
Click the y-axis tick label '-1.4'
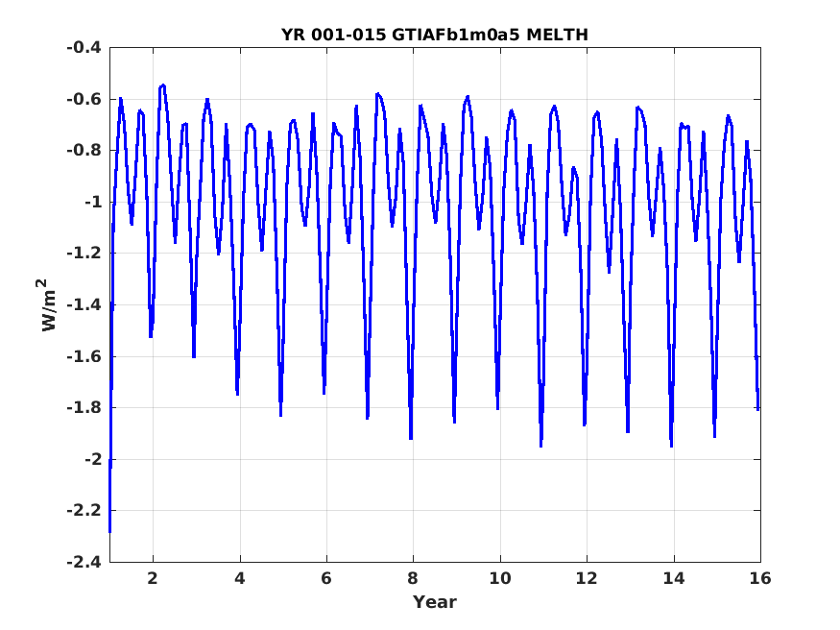pos(84,304)
